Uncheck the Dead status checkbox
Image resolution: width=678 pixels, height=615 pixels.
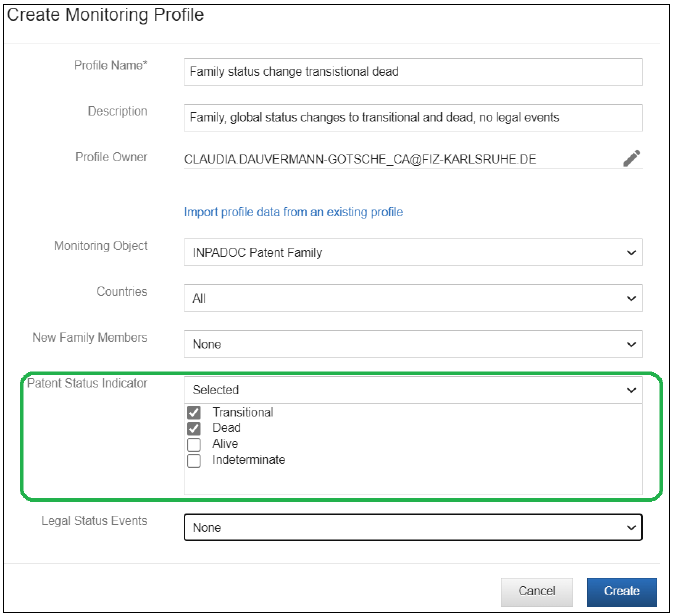194,429
